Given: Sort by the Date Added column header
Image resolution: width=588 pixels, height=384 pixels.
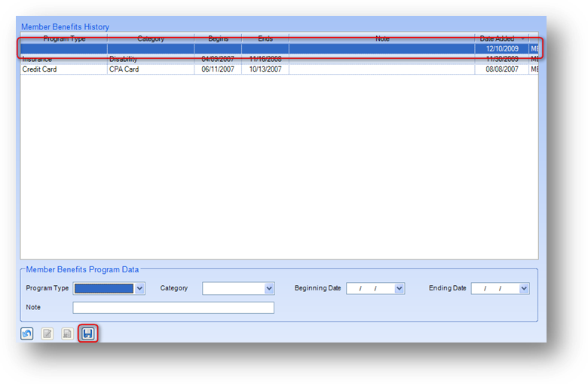Looking at the screenshot, I should click(502, 38).
